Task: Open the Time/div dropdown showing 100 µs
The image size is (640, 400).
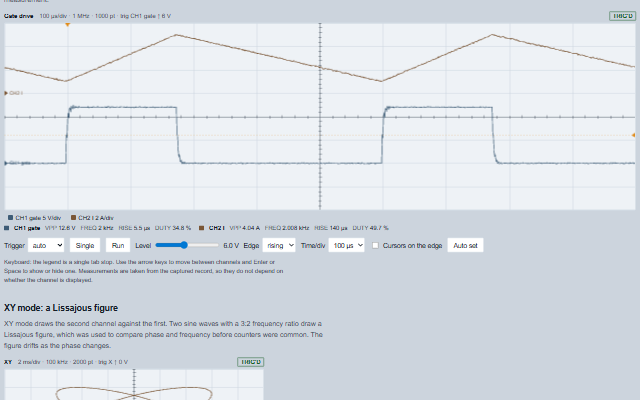Action: 347,245
